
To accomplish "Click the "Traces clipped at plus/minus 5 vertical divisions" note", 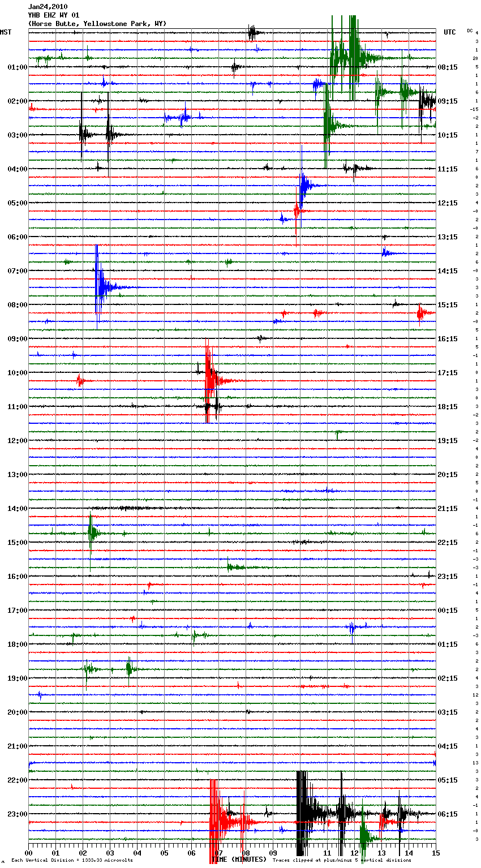I will point(342,861).
